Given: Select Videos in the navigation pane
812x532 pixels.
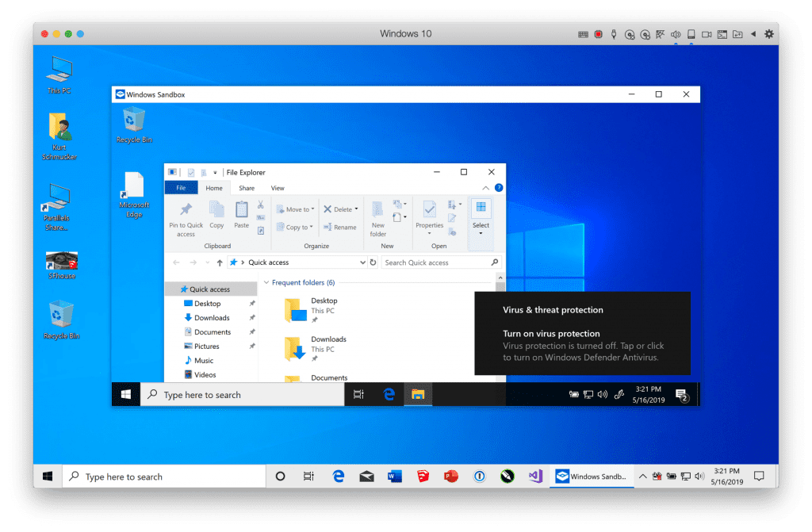Looking at the screenshot, I should pos(211,374).
